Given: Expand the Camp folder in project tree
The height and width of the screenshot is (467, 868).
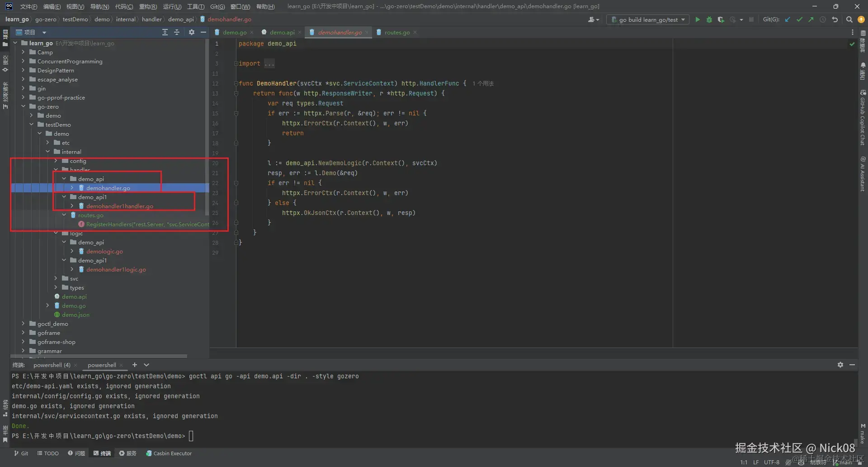Looking at the screenshot, I should (23, 52).
